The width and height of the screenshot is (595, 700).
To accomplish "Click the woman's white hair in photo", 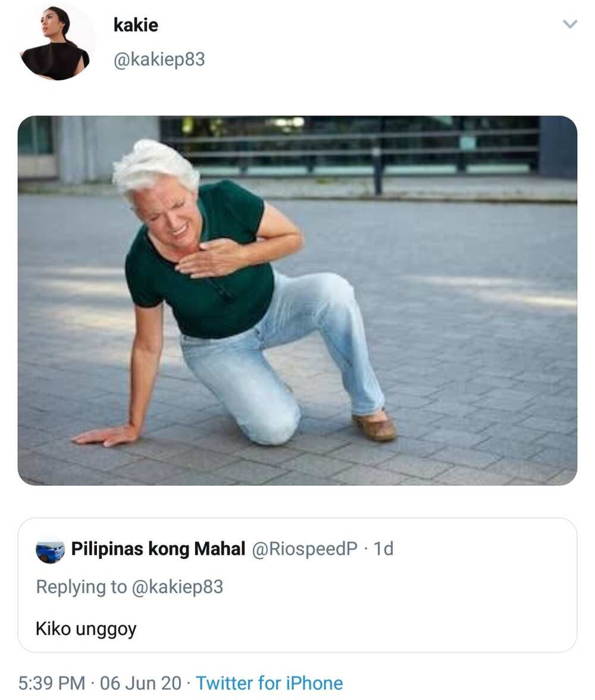I will 154,167.
